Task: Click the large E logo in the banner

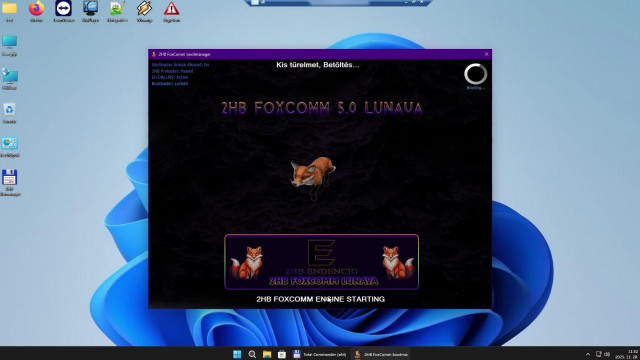Action: point(321,253)
